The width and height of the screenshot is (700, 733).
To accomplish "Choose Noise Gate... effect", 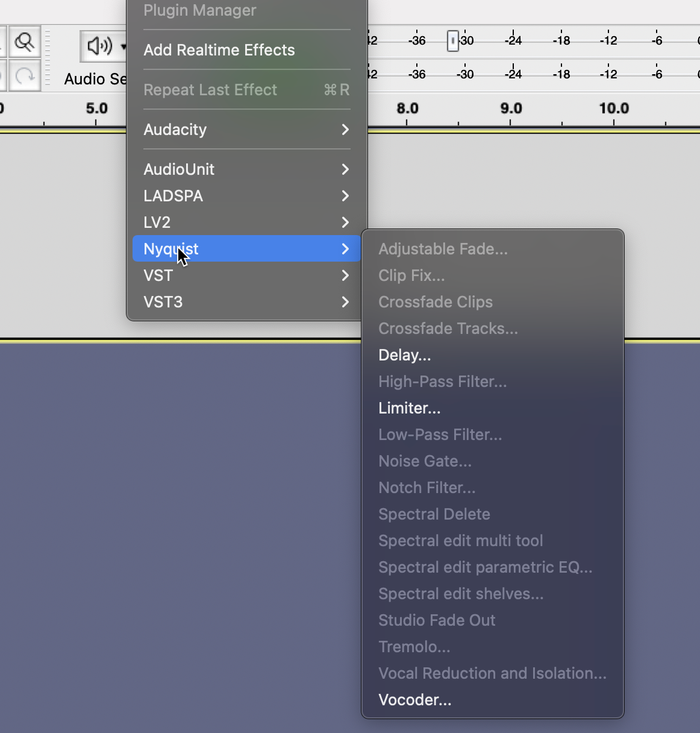I will 493,461.
